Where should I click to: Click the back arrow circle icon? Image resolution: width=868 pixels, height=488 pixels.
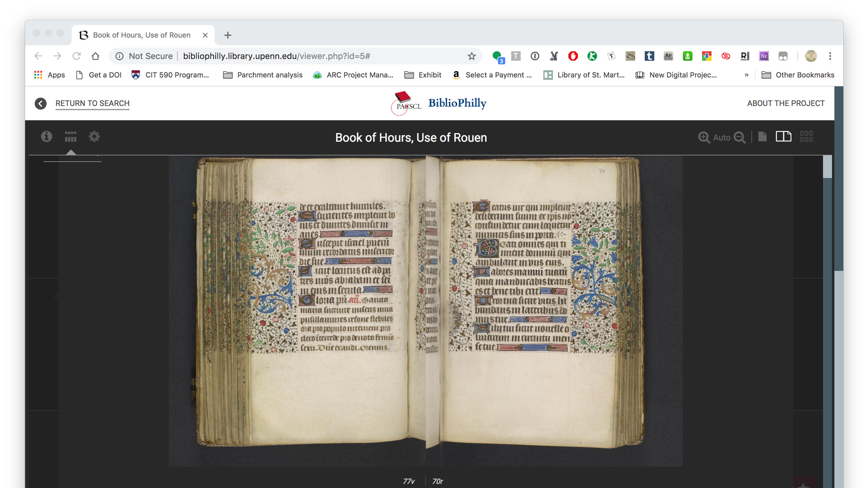[40, 103]
